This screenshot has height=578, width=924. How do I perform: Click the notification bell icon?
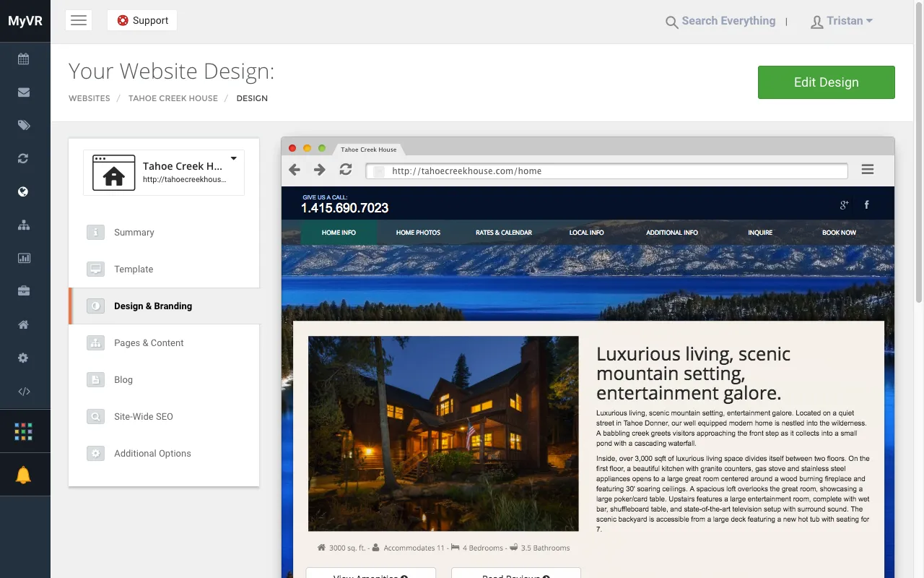tap(24, 475)
